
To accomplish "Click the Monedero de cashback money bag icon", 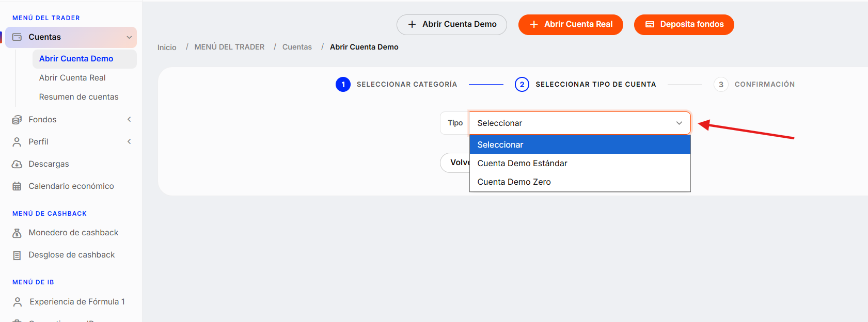I will click(x=17, y=233).
